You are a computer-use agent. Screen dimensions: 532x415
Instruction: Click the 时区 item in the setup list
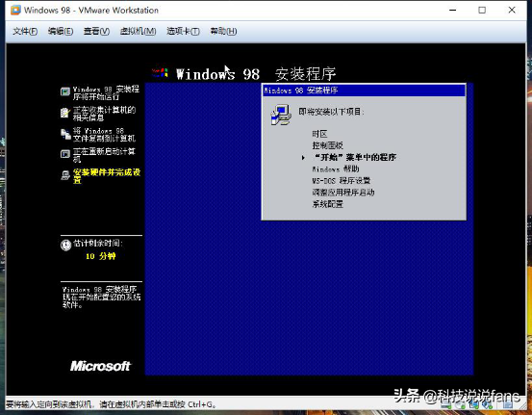[319, 134]
